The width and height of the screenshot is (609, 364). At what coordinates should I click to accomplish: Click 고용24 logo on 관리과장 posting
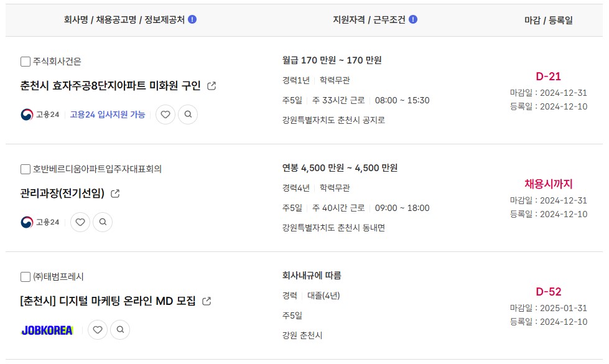click(x=40, y=222)
